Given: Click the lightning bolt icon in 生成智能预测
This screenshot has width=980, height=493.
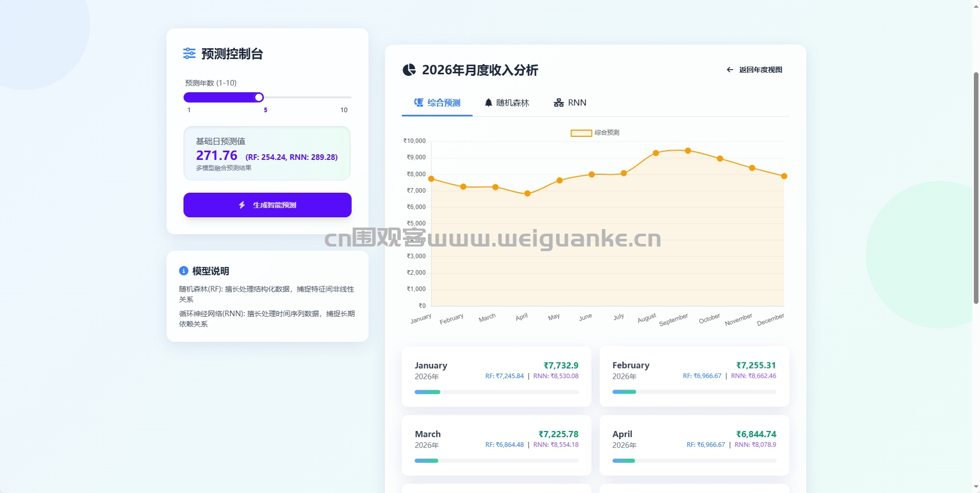Looking at the screenshot, I should pyautogui.click(x=242, y=205).
